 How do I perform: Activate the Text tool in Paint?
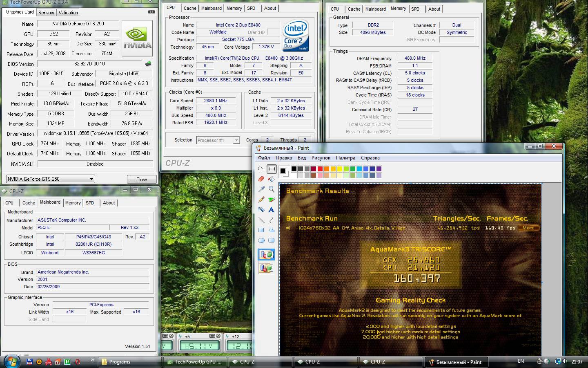[x=272, y=210]
